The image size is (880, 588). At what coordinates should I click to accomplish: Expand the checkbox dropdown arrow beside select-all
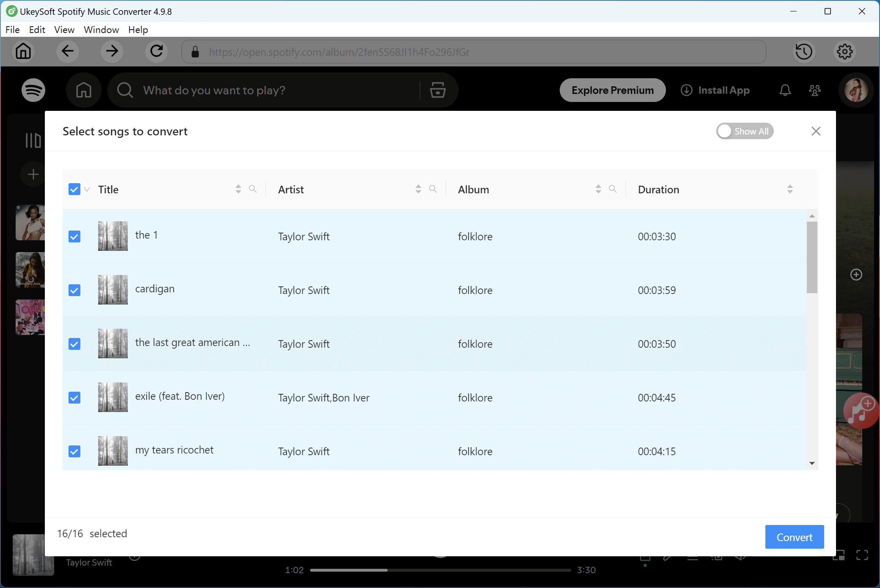[x=87, y=190]
